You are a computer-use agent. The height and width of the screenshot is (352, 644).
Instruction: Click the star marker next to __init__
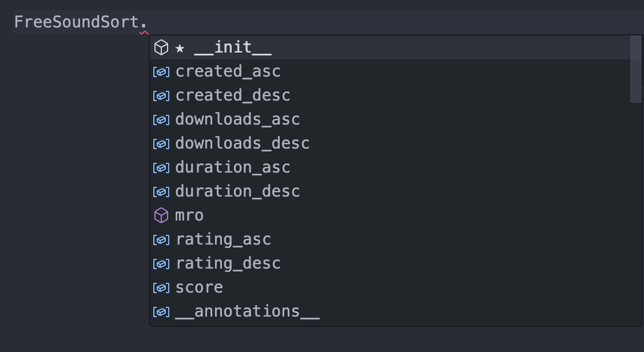pyautogui.click(x=180, y=48)
